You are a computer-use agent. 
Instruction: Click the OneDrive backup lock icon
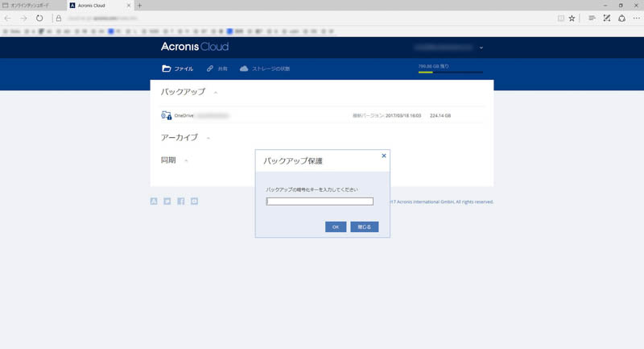pos(167,115)
